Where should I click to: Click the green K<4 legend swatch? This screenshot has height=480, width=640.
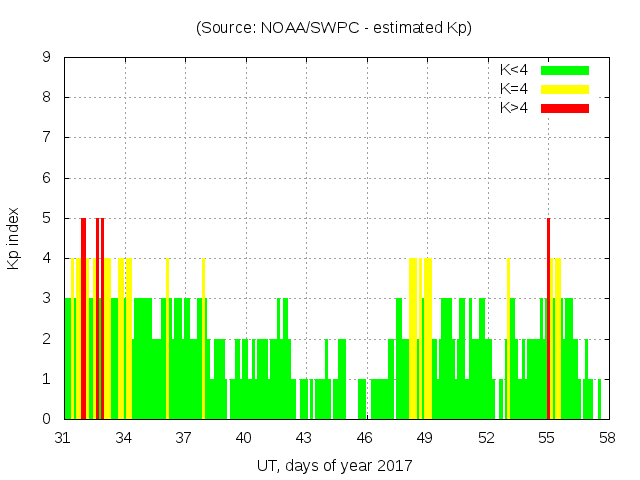(x=565, y=70)
